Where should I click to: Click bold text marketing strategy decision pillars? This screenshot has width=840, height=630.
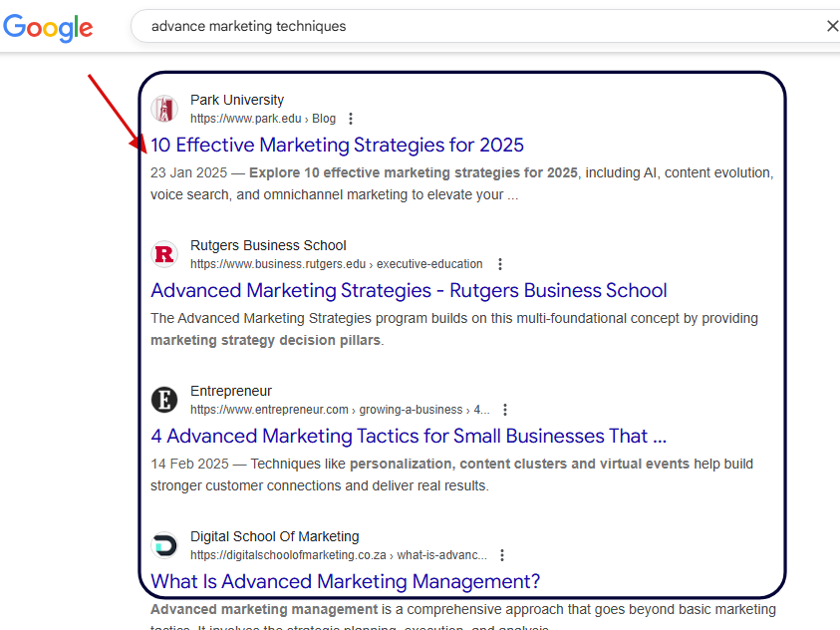(265, 340)
